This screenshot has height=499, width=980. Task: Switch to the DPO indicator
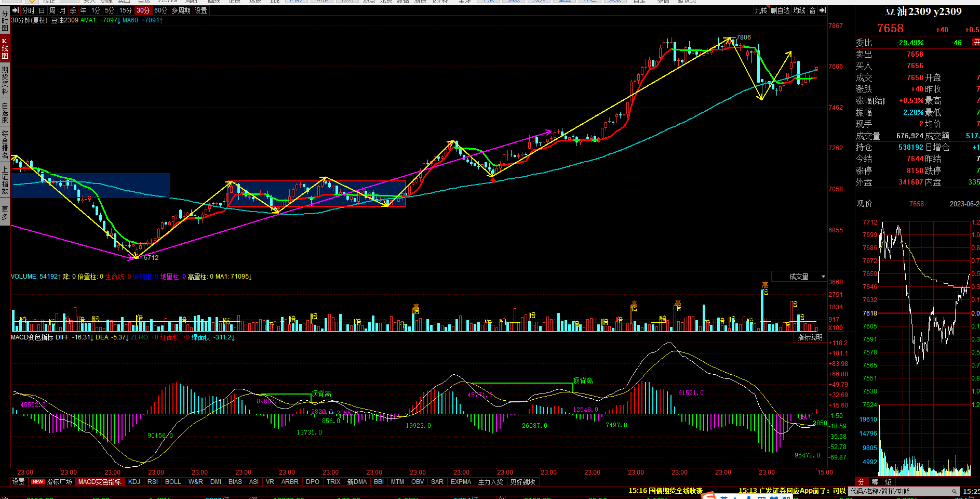tap(313, 482)
